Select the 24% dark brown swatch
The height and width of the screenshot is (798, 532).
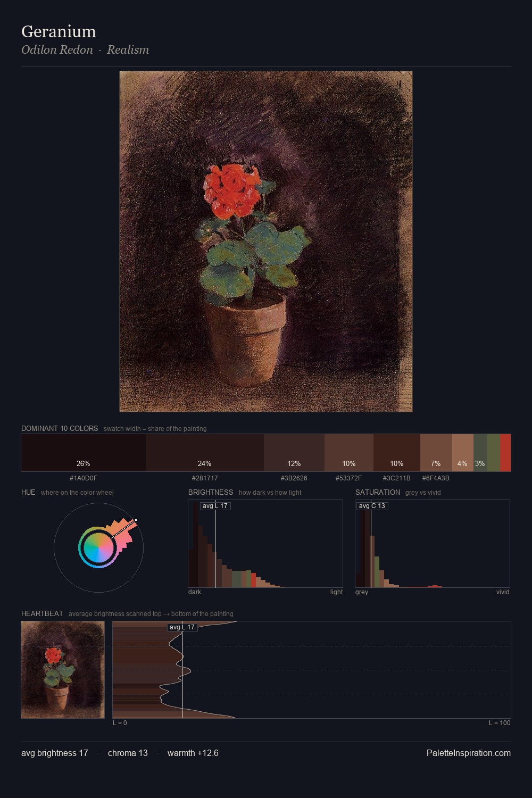pos(205,453)
